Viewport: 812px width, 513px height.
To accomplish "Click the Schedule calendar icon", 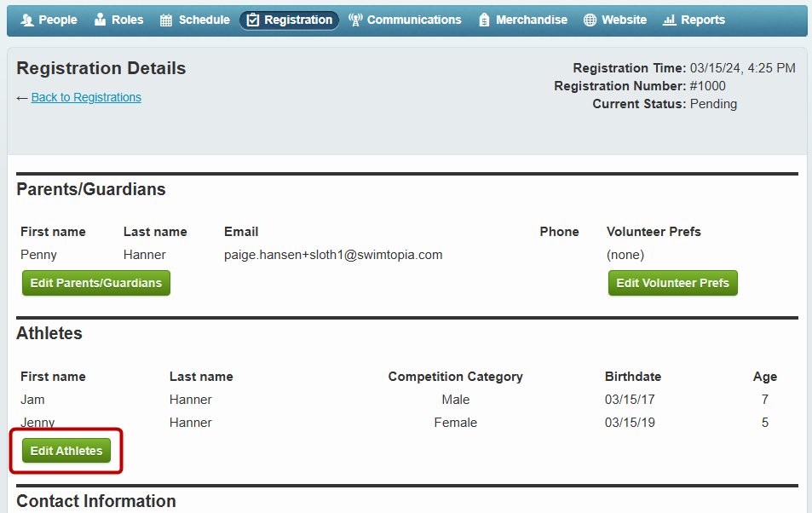I will coord(165,20).
